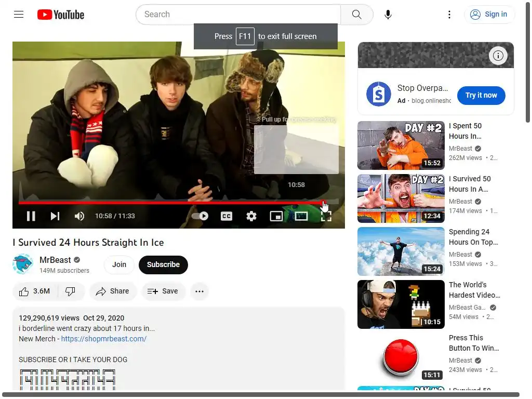The width and height of the screenshot is (532, 399).
Task: Start voice search with microphone icon
Action: tap(388, 15)
